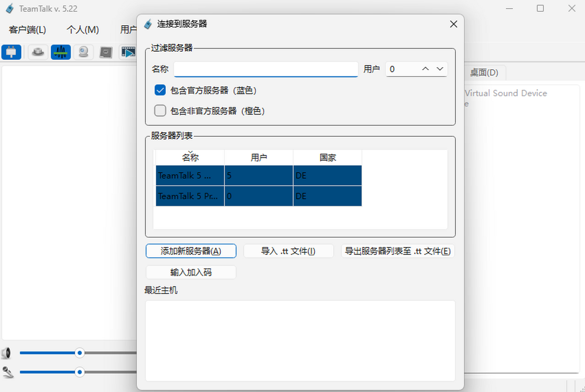Click the TeamTalk icon in dialog title
585x392 pixels.
[x=148, y=24]
